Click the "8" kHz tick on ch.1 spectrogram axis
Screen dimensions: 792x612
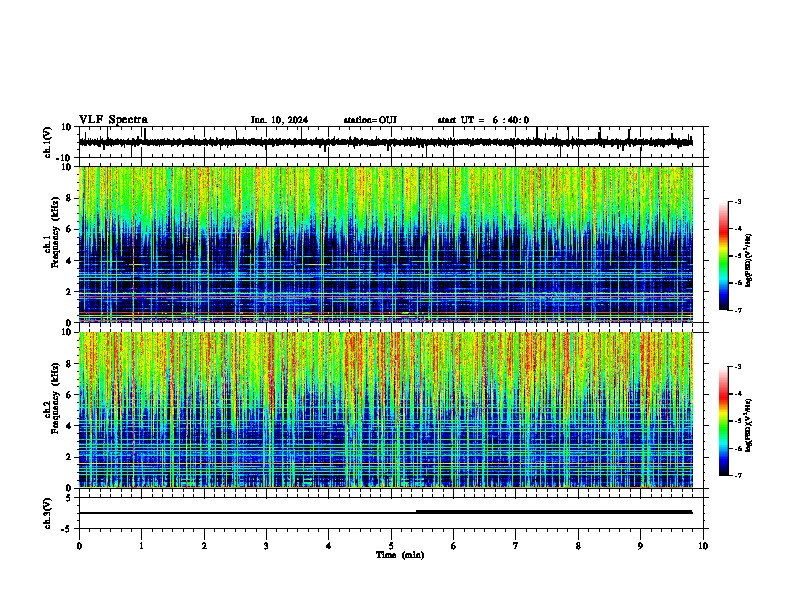click(x=69, y=198)
